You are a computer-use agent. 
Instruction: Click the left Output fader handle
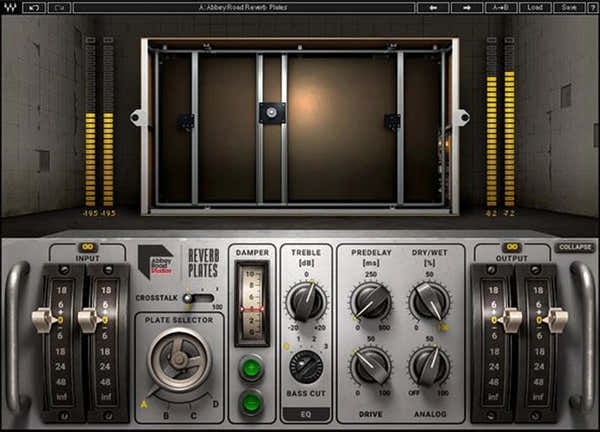coord(512,319)
